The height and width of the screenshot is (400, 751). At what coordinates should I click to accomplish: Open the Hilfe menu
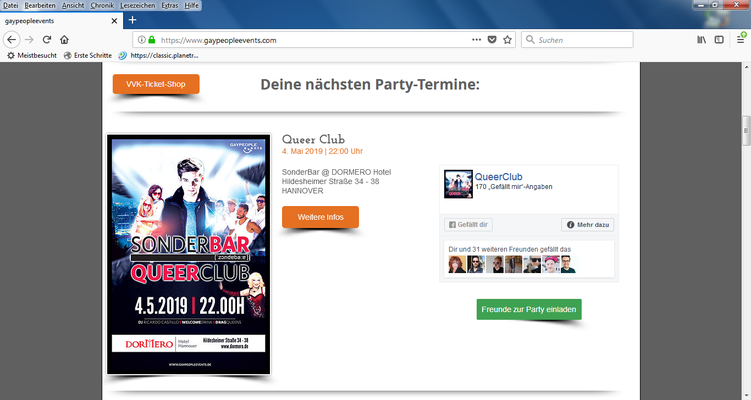click(x=192, y=5)
